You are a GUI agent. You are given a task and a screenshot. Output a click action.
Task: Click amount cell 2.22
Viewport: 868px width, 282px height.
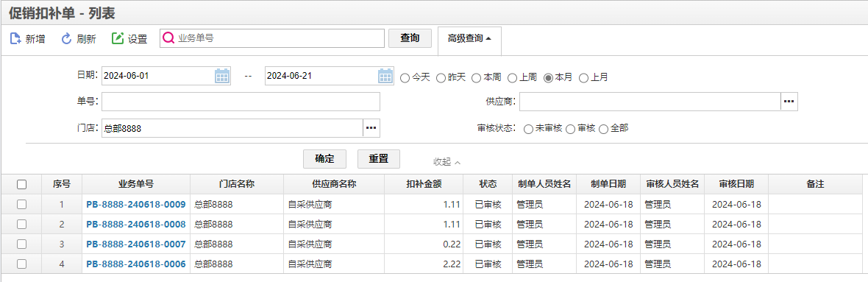click(x=424, y=264)
